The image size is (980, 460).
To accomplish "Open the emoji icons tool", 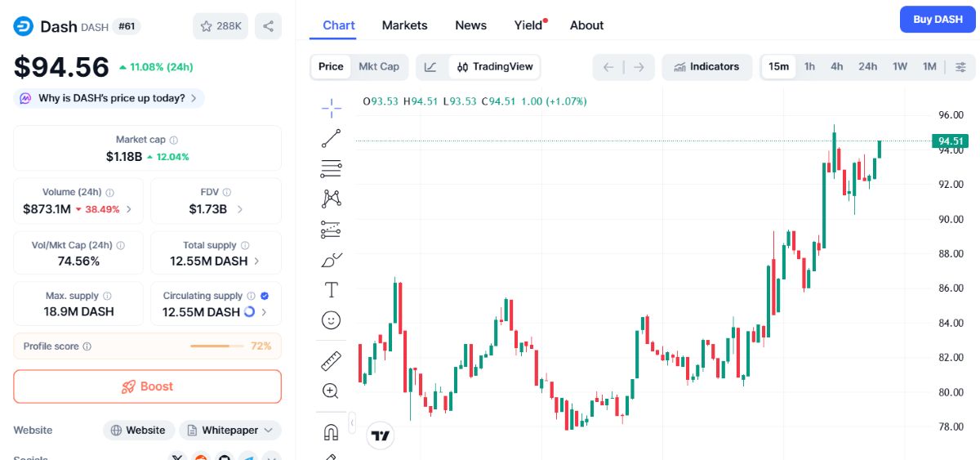I will (331, 320).
